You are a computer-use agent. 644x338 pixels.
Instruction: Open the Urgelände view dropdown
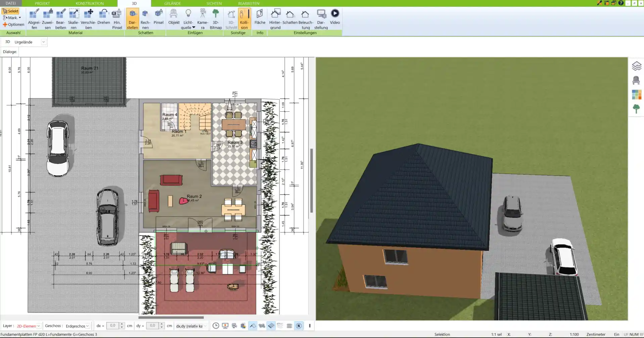(43, 42)
